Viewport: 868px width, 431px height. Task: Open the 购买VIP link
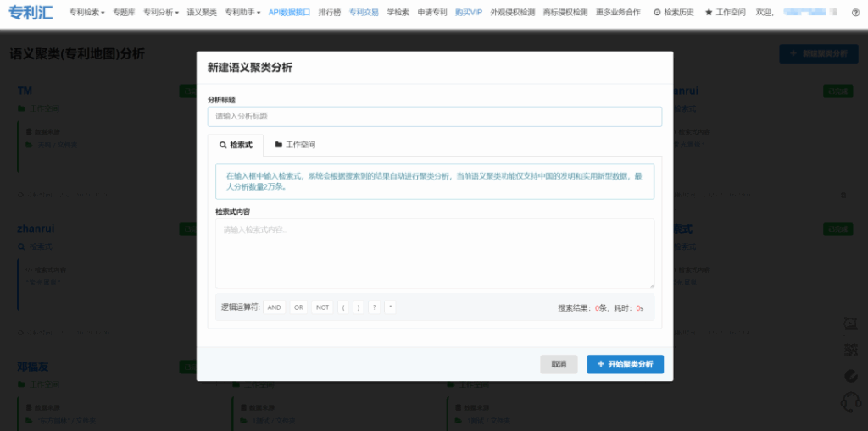coord(468,13)
